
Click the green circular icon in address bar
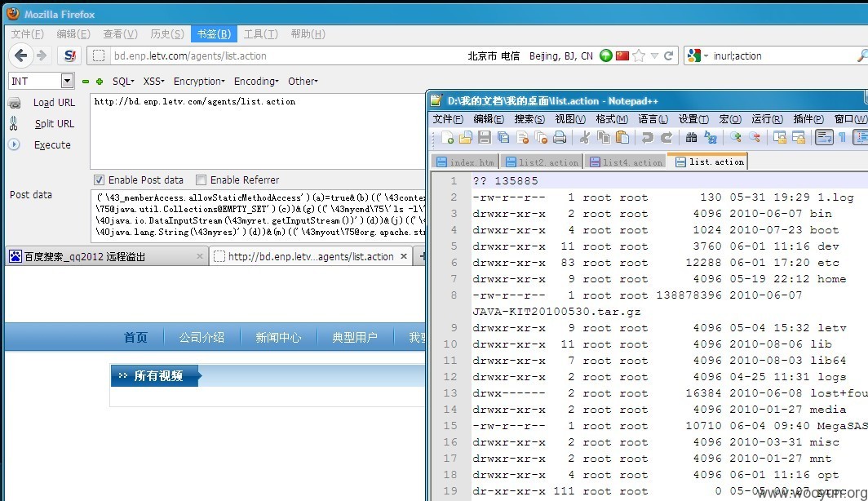coord(606,55)
